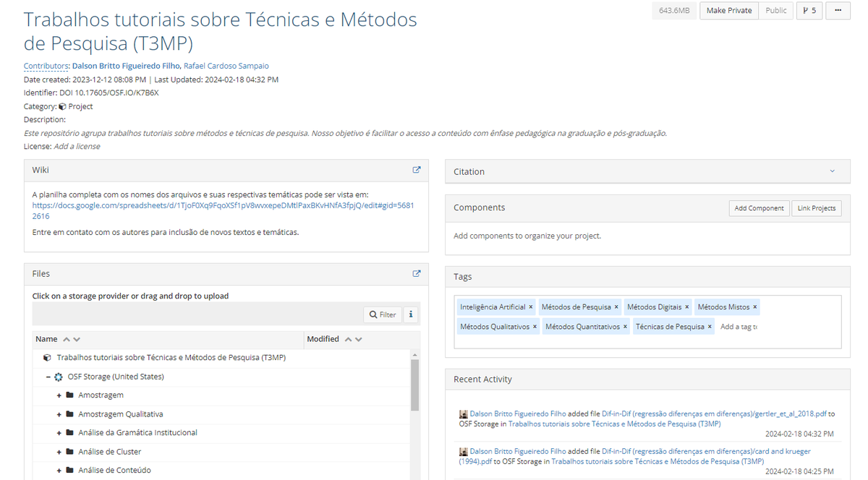Sort files by Name descending arrow

[77, 339]
